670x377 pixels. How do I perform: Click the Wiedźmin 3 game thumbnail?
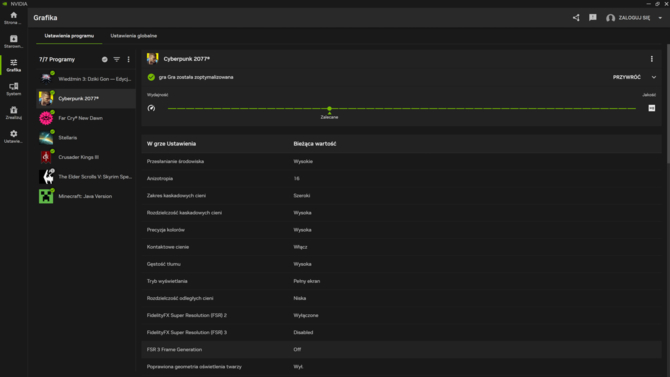coord(46,79)
